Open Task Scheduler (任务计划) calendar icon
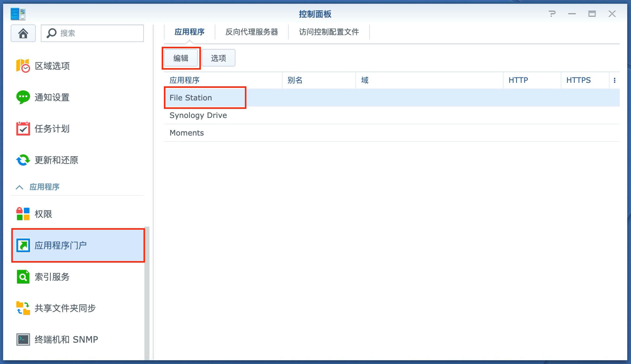Viewport: 631px width, 364px height. 23,129
